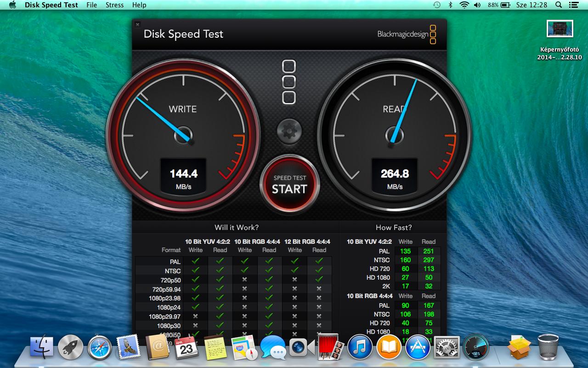Open Contacts address book in Dock
The width and height of the screenshot is (588, 368).
click(x=158, y=347)
